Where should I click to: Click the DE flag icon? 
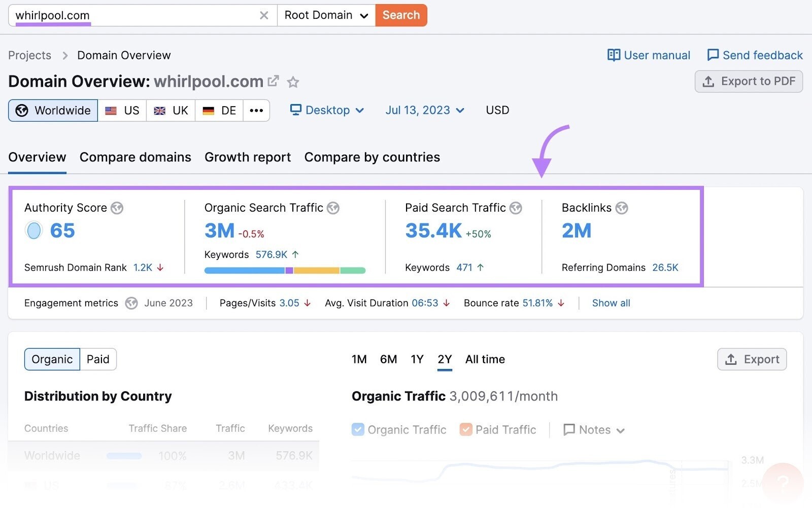[208, 111]
